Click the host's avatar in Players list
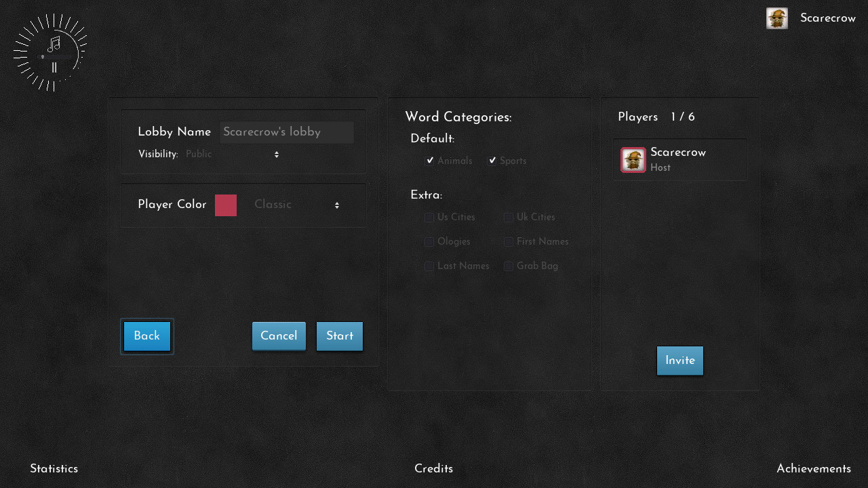The width and height of the screenshot is (868, 488). [x=633, y=160]
